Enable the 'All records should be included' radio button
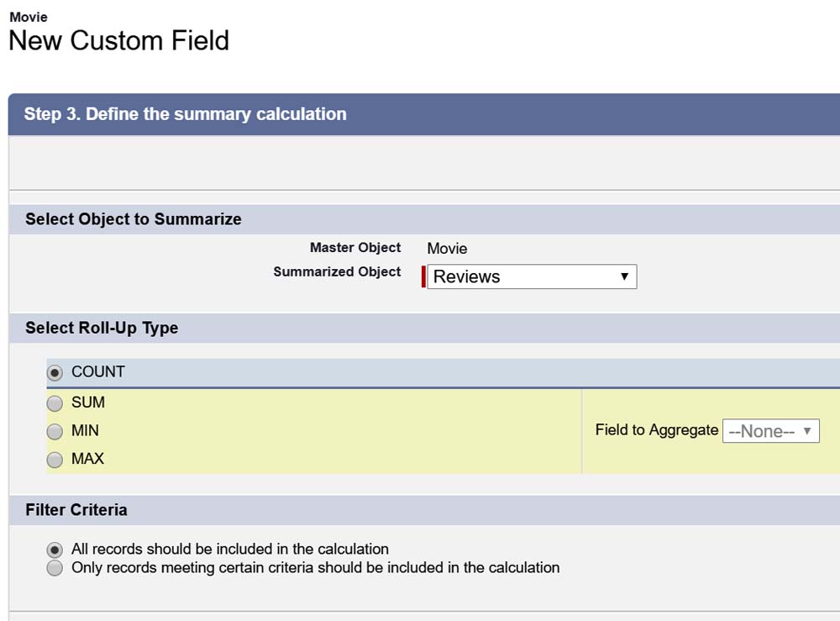 55,550
